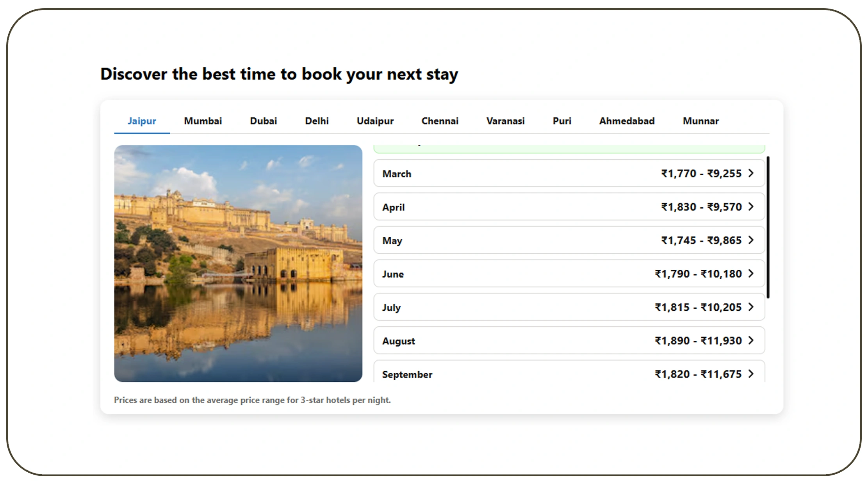Viewport: 868px width, 484px height.
Task: Click the July chevron icon
Action: (x=751, y=307)
